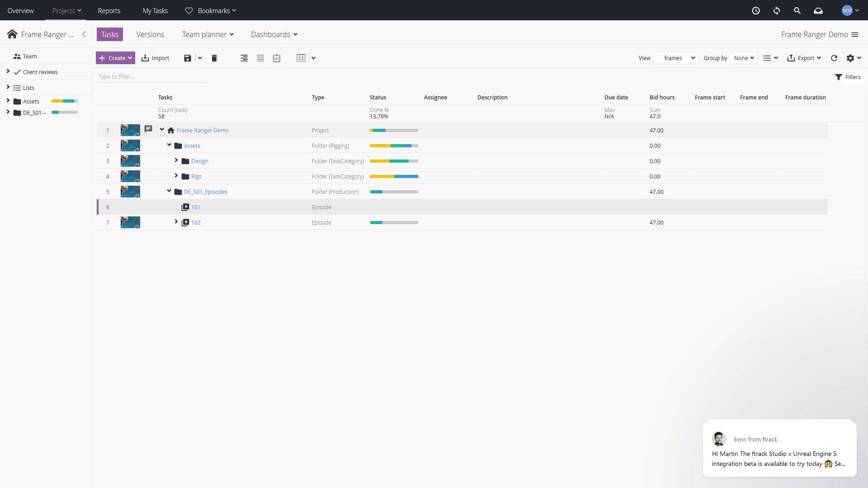Click the trash delete icon

tap(214, 58)
